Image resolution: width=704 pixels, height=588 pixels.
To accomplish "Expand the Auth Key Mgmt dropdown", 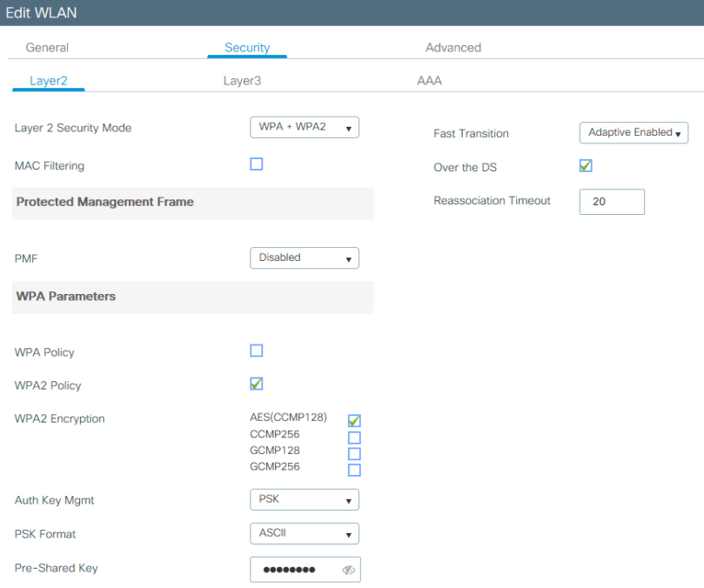I will pos(304,500).
